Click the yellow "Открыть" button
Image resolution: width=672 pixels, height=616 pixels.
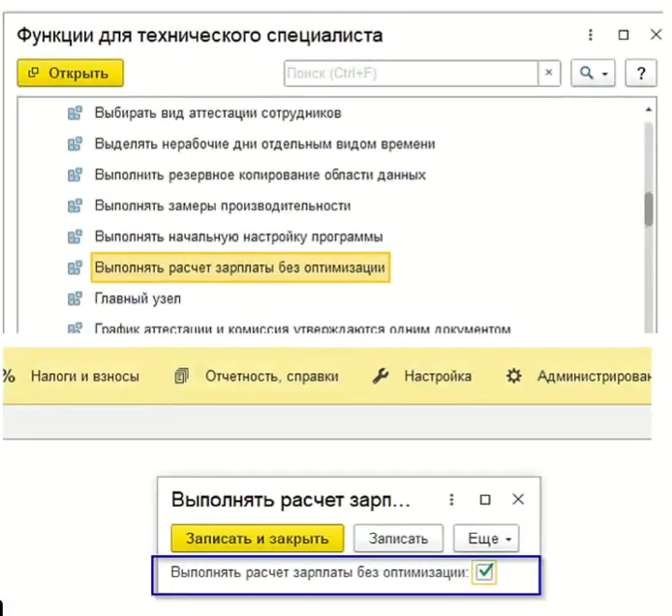[70, 73]
